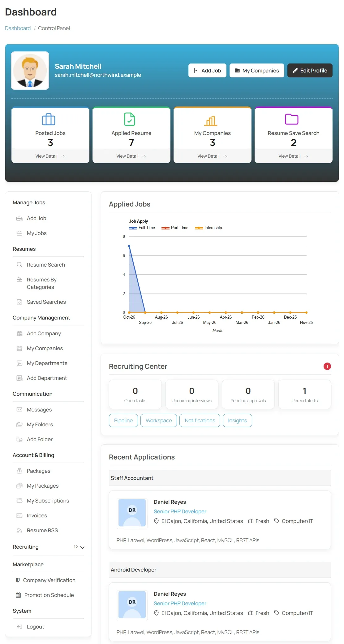The image size is (344, 644).
Task: Click View Detail under Posted Jobs
Action: coord(50,156)
